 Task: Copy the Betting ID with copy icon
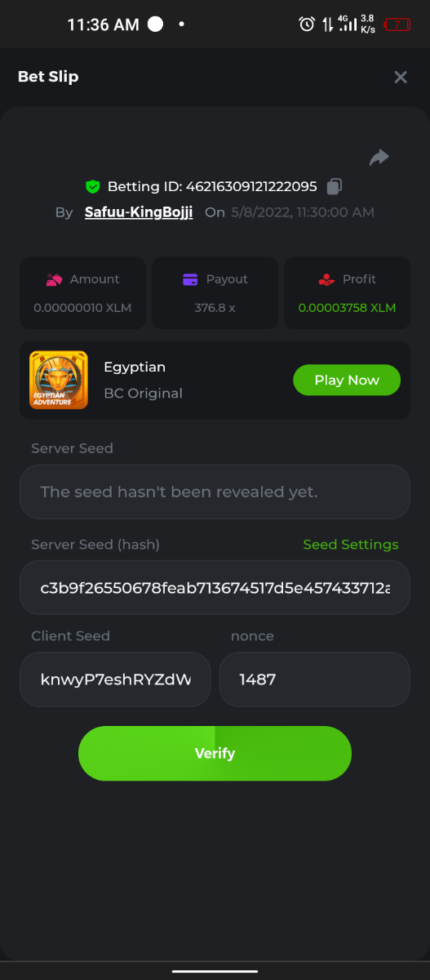(334, 186)
